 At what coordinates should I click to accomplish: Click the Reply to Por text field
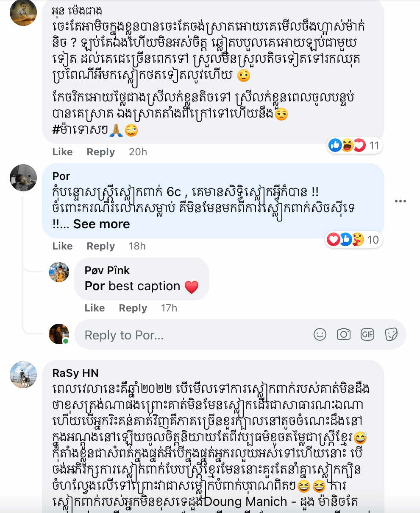tap(191, 335)
